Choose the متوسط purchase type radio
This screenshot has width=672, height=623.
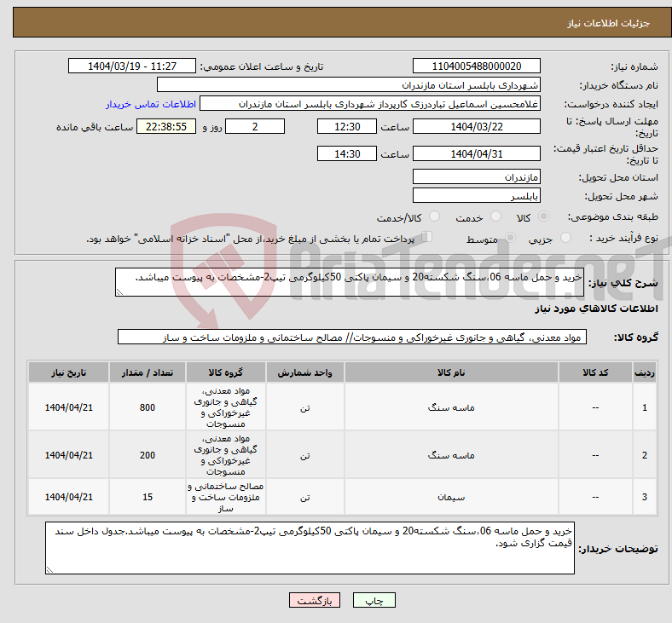tap(510, 238)
